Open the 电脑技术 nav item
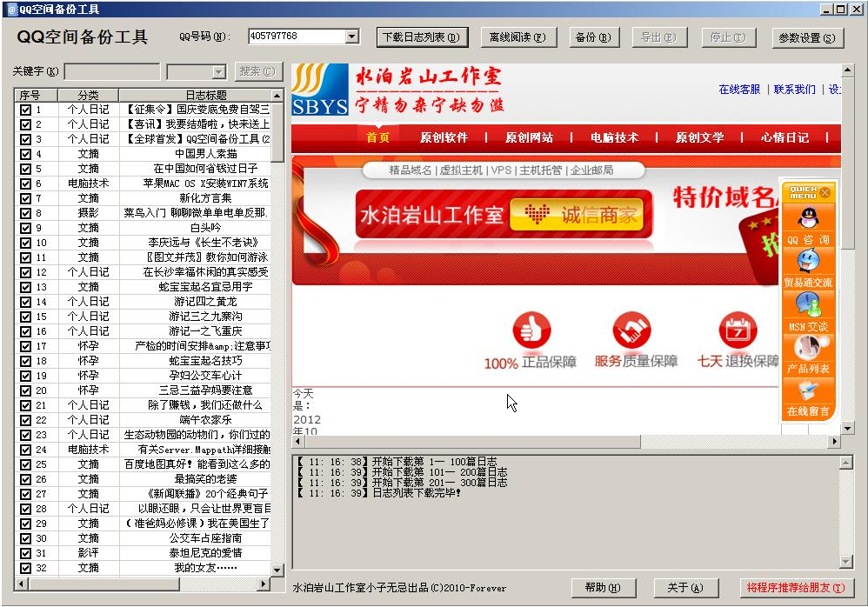Viewport: 868px width, 607px height. coord(614,137)
